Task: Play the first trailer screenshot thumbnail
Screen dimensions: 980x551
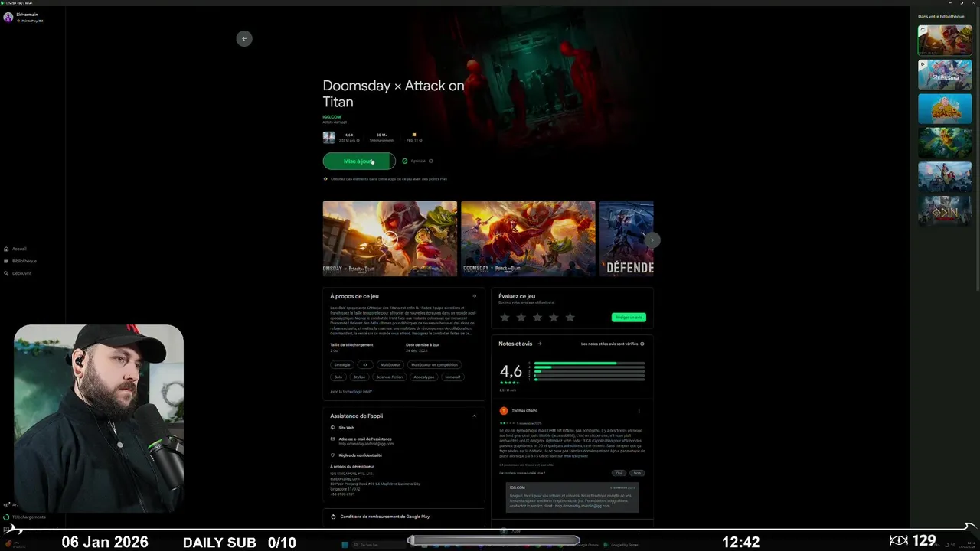Action: pyautogui.click(x=390, y=238)
